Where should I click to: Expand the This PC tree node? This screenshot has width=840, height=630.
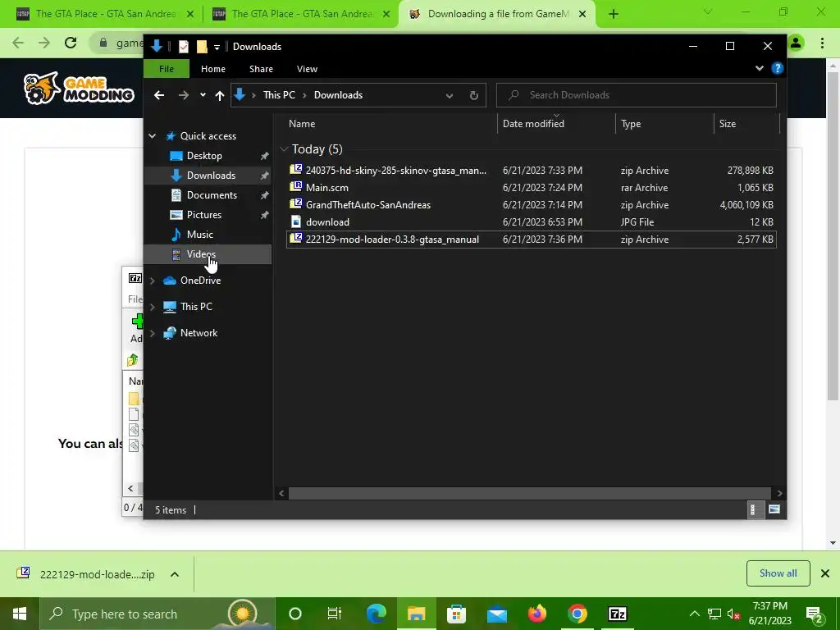[x=152, y=307]
